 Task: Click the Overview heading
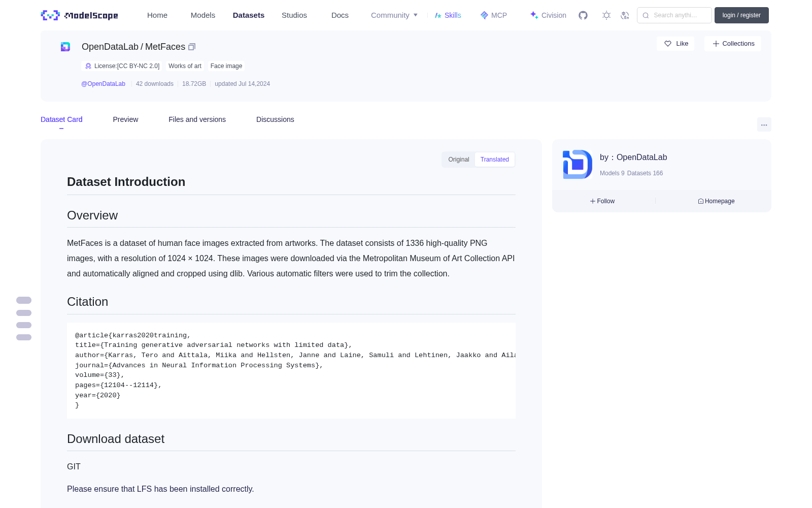coord(92,215)
